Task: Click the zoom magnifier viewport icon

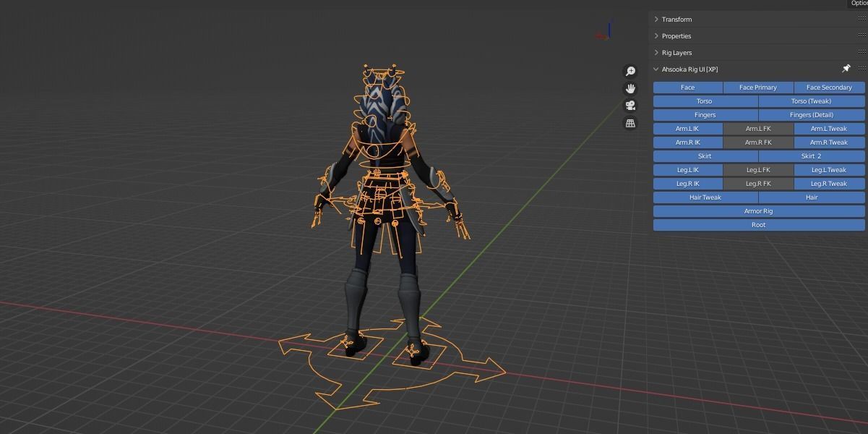Action: tap(631, 71)
